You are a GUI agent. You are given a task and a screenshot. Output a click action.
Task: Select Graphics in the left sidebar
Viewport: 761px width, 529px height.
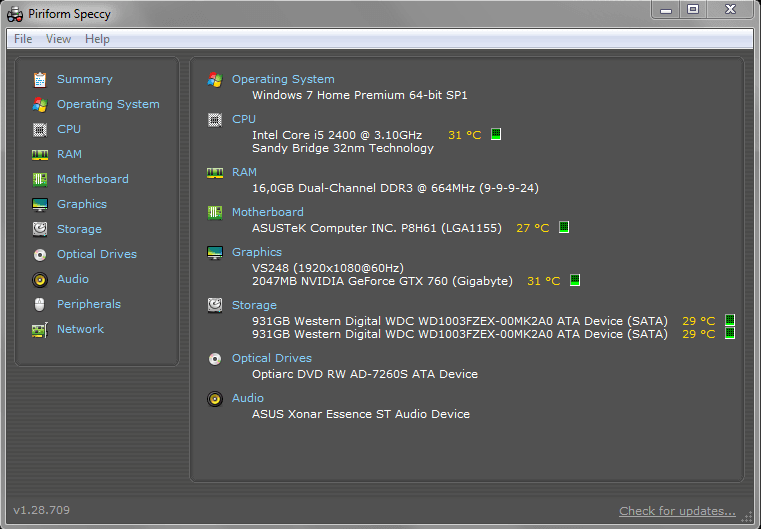coord(82,204)
